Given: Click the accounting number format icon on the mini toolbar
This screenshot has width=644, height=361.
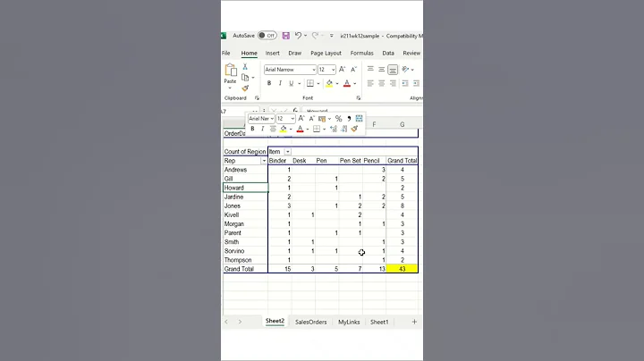Looking at the screenshot, I should (x=322, y=119).
